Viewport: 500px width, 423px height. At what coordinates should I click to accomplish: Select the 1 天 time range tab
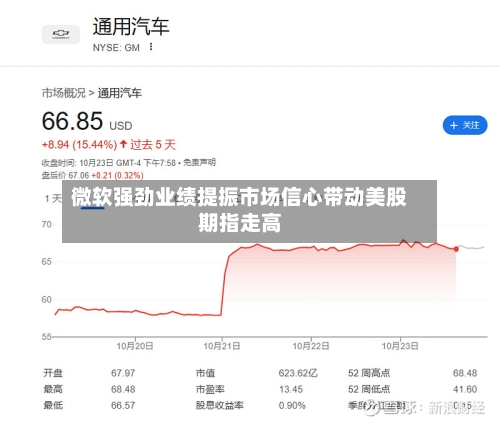[x=53, y=199]
